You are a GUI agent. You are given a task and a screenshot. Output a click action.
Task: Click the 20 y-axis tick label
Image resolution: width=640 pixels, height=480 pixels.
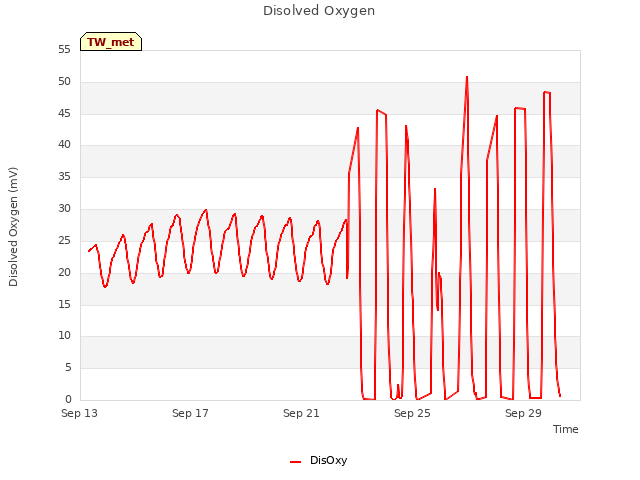pos(64,272)
